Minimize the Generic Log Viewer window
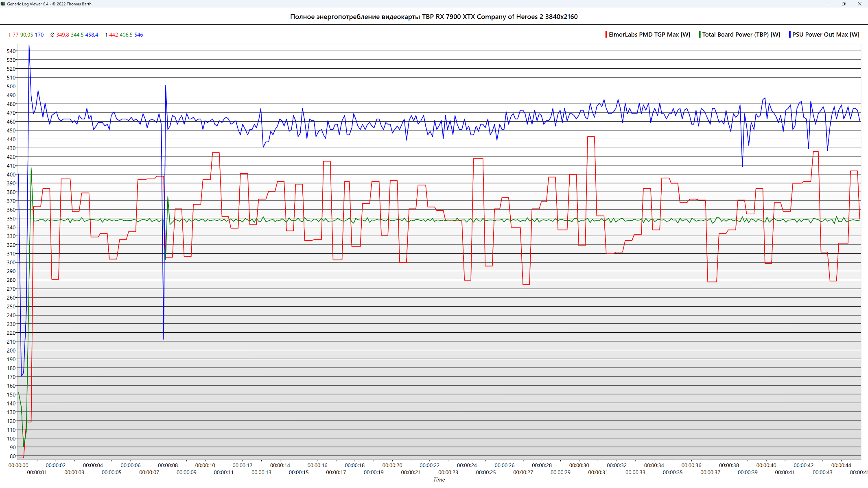This screenshot has width=868, height=488. pos(828,4)
